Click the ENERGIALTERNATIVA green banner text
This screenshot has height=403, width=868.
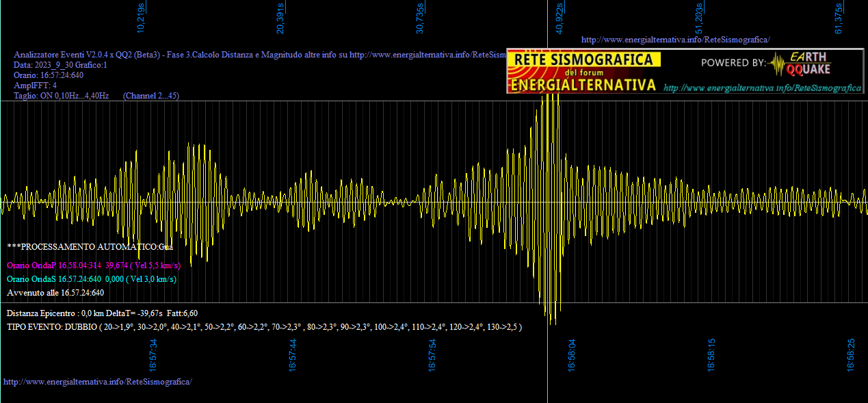click(583, 85)
